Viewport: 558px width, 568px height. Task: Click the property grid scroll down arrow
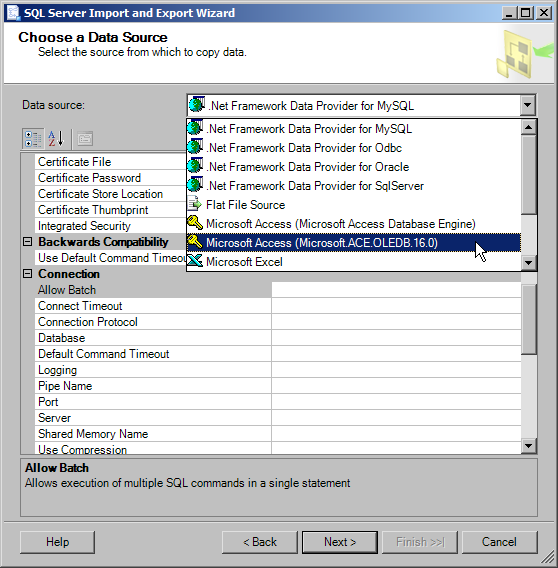[529, 446]
